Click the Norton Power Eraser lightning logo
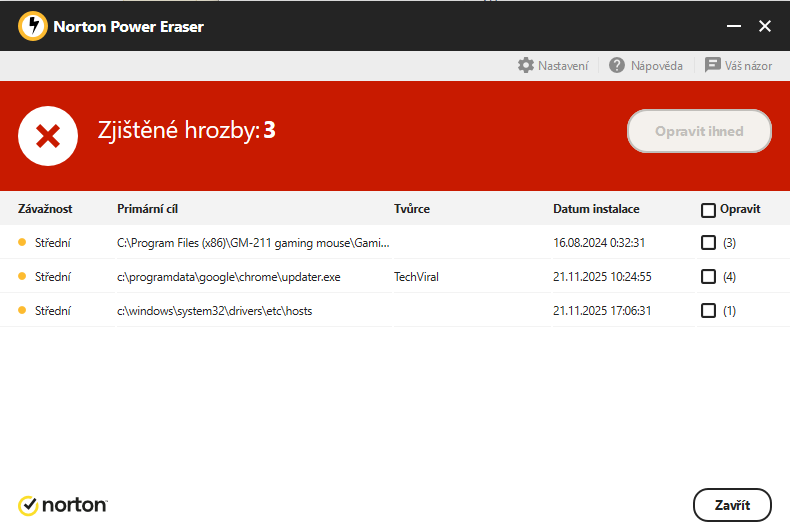The image size is (790, 528). [x=33, y=26]
